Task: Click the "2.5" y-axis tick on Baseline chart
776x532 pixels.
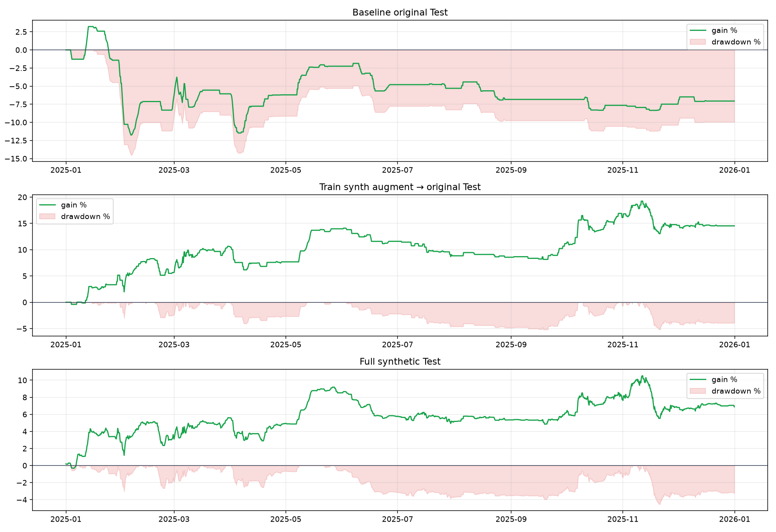Action: 22,32
